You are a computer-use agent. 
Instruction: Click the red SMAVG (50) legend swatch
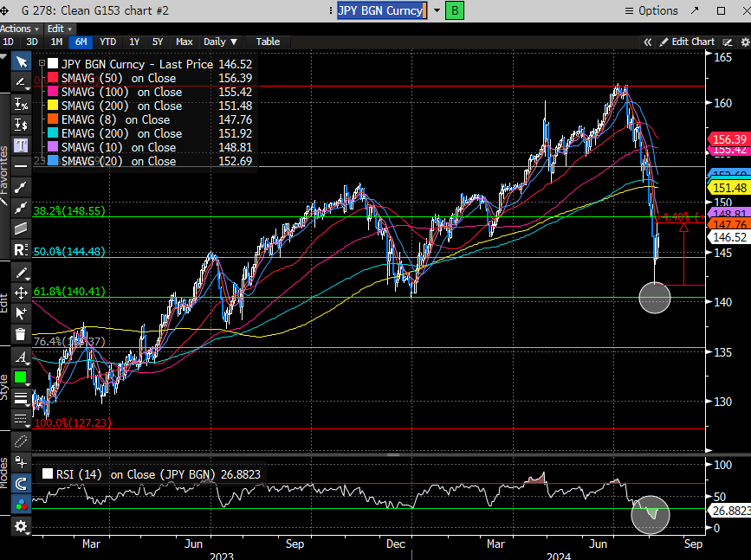click(53, 78)
